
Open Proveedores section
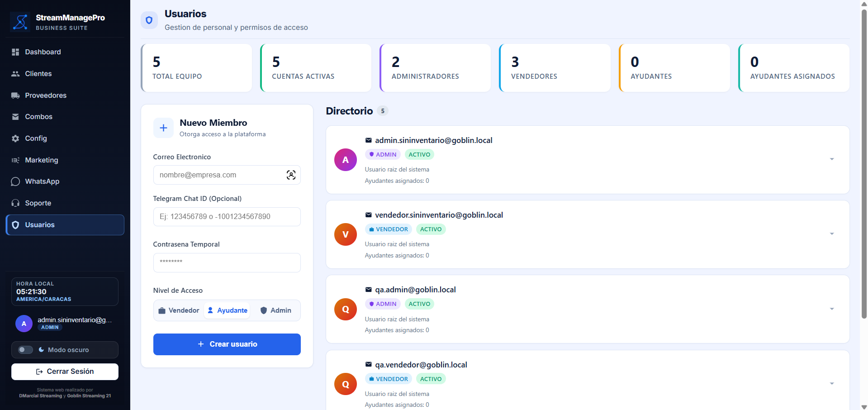[65, 95]
